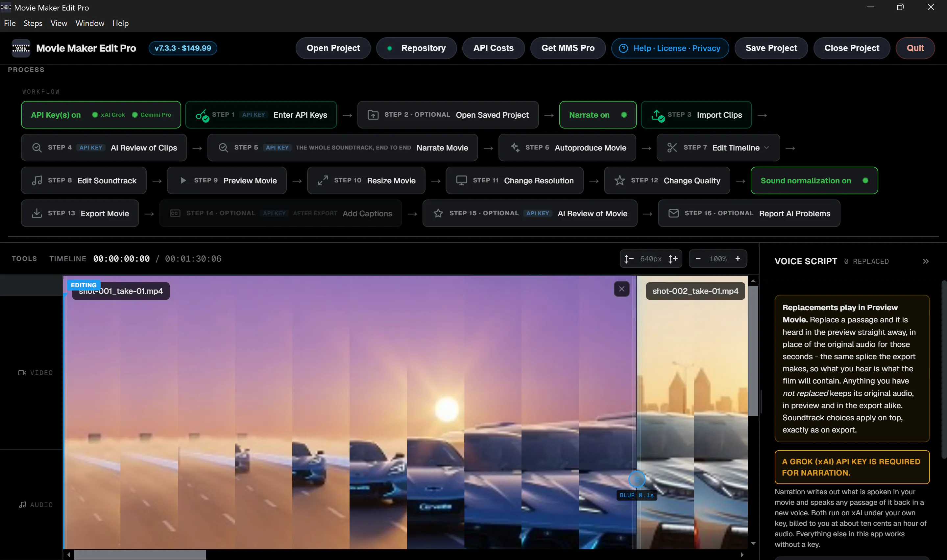Image resolution: width=947 pixels, height=560 pixels.
Task: Click the Repository button
Action: pyautogui.click(x=416, y=48)
